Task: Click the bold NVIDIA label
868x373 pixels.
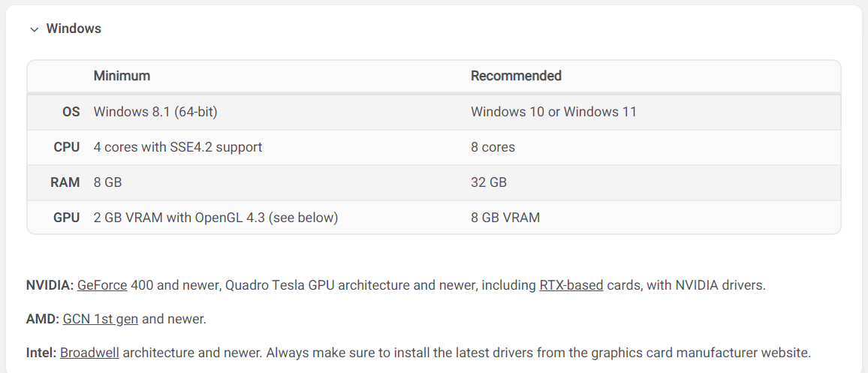Action: click(50, 285)
